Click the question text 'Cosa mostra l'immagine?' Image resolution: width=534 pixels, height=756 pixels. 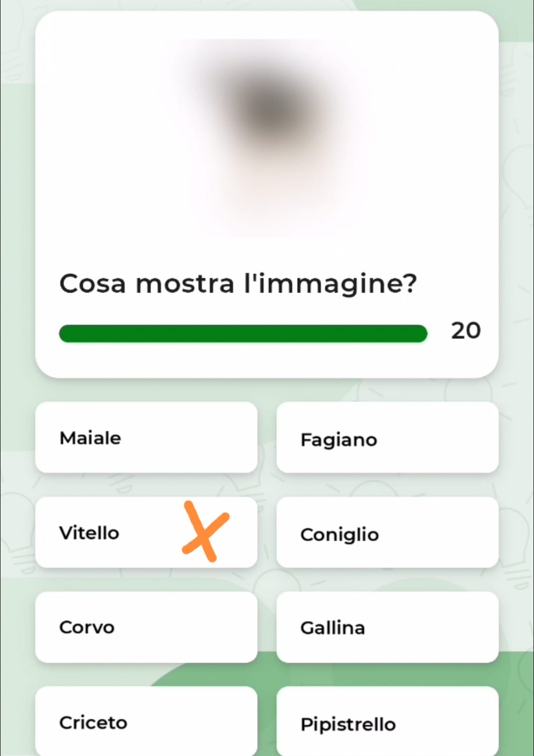238,284
